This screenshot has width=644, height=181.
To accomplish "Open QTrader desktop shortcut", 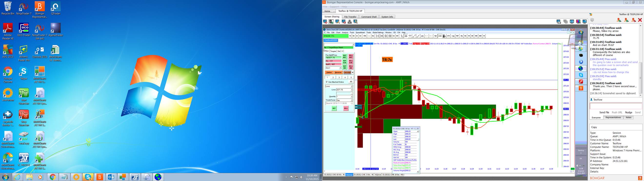I will [56, 8].
